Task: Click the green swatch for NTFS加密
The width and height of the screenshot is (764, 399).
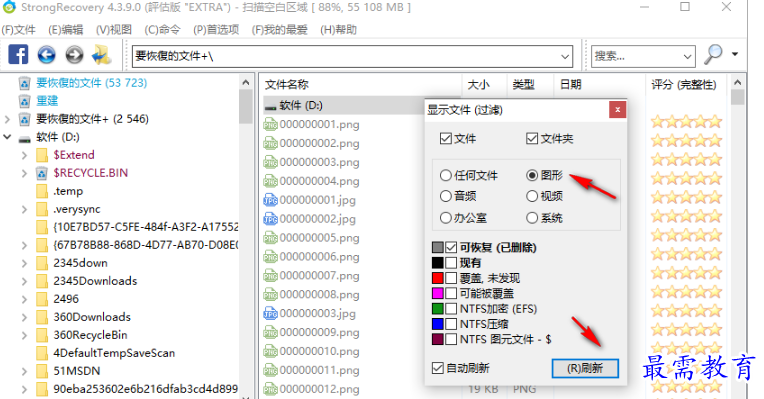Action: pos(438,309)
